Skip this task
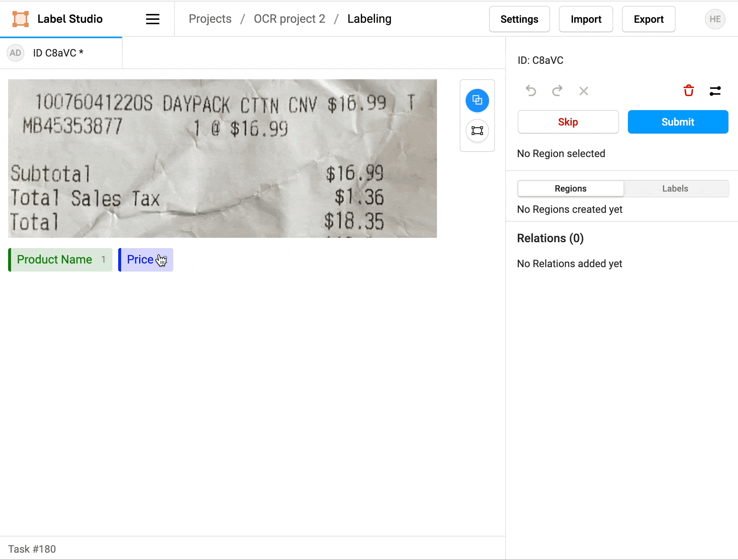 click(568, 122)
